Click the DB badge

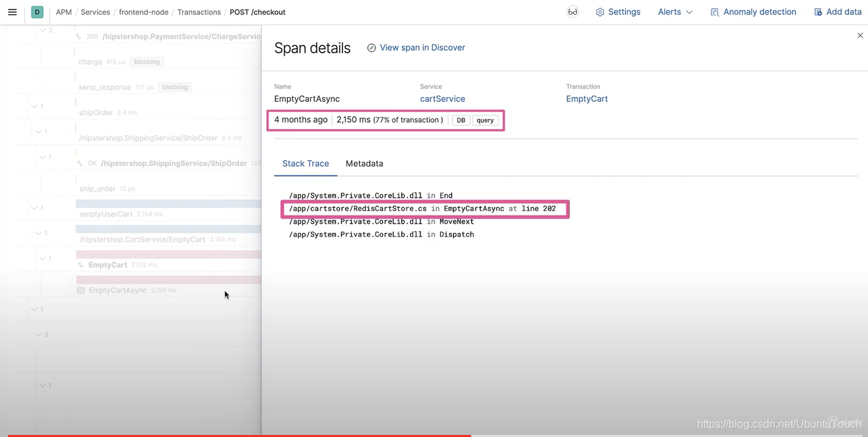click(461, 120)
